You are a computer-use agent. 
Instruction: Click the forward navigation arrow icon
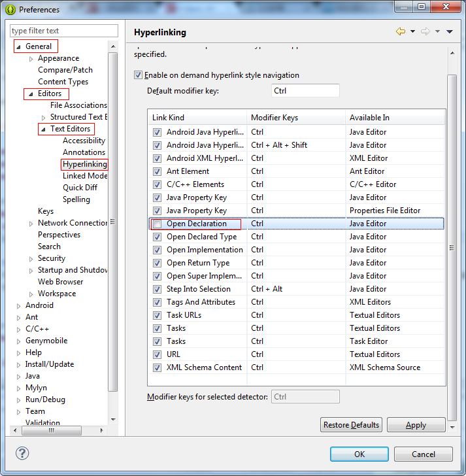coord(425,31)
